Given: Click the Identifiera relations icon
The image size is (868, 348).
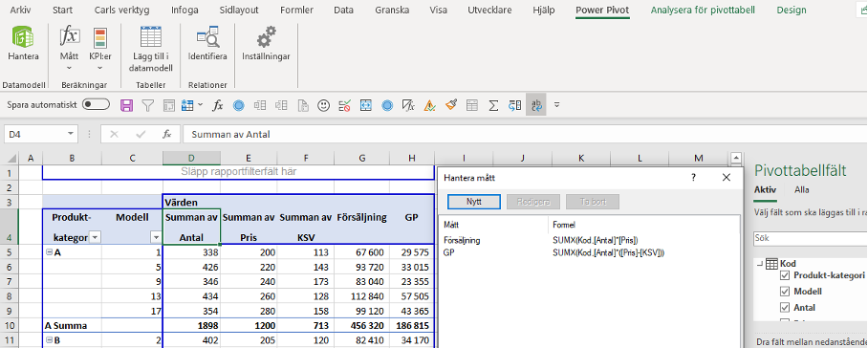Looking at the screenshot, I should 207,44.
